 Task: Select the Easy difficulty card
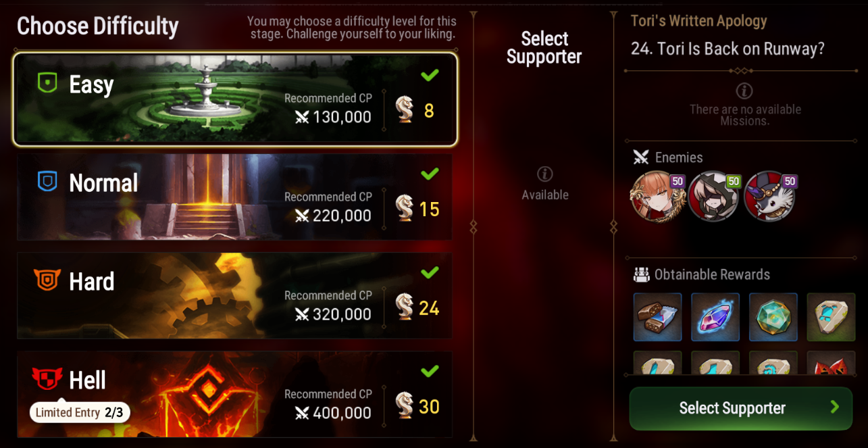(235, 99)
